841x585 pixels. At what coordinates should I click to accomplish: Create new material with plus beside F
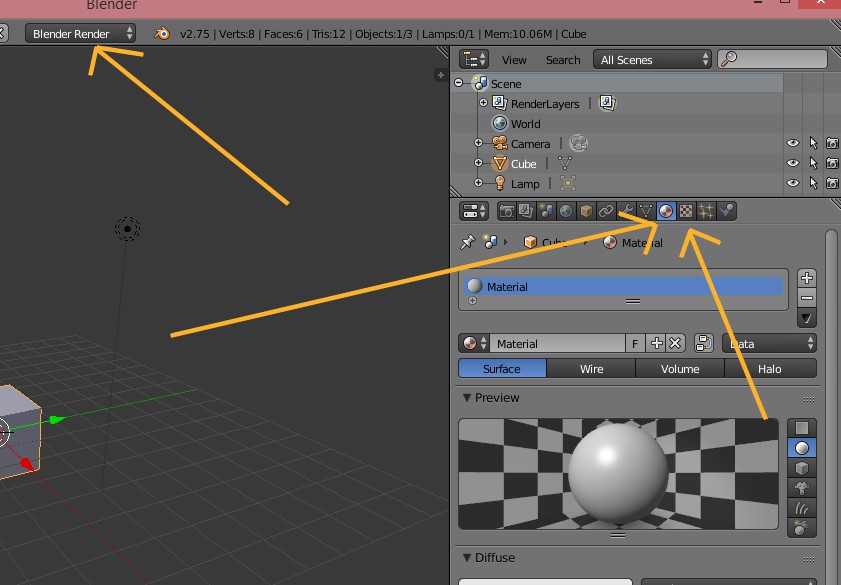click(x=656, y=343)
